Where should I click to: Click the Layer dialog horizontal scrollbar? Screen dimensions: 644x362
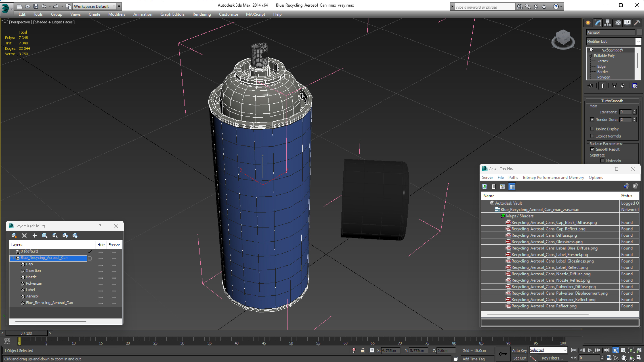[51, 322]
